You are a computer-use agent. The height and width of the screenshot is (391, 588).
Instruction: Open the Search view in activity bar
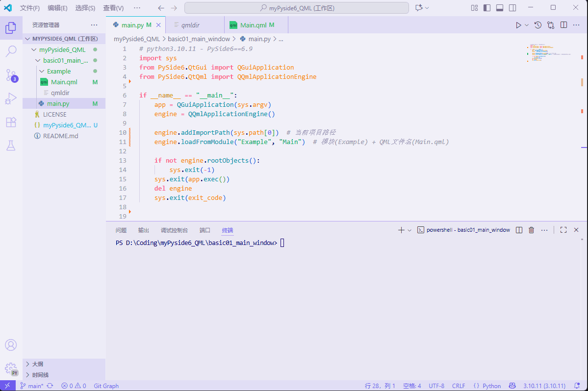[x=11, y=51]
